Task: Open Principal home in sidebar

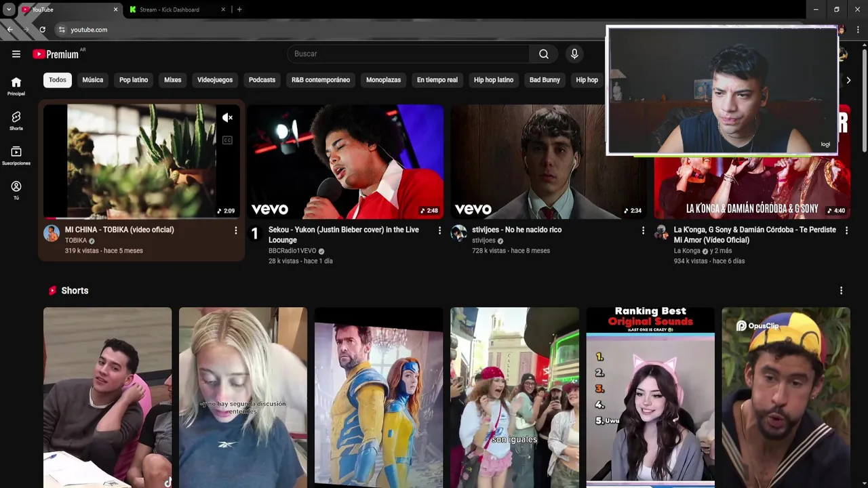Action: pyautogui.click(x=16, y=86)
